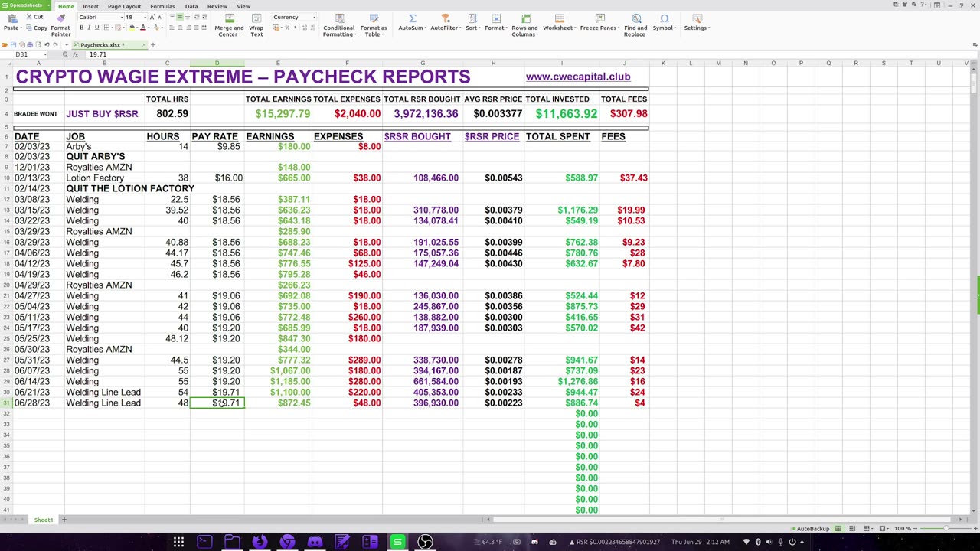Add a new document tab with plus

coord(152,45)
